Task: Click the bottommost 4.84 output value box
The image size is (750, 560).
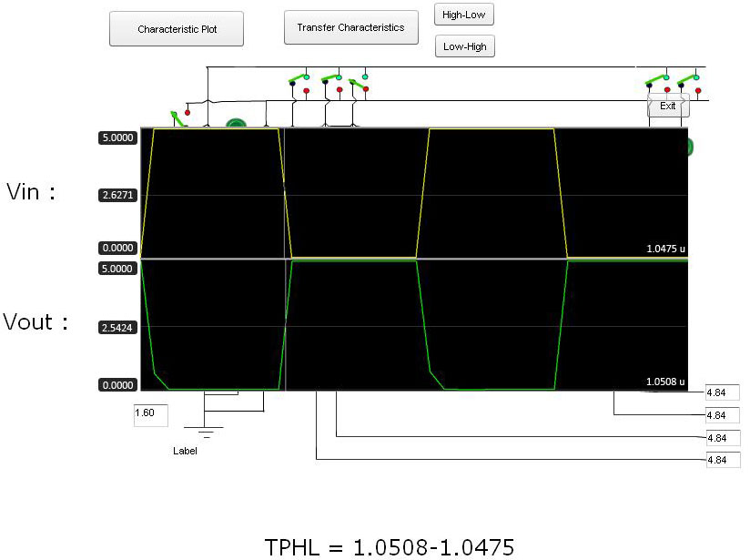Action: (x=723, y=460)
